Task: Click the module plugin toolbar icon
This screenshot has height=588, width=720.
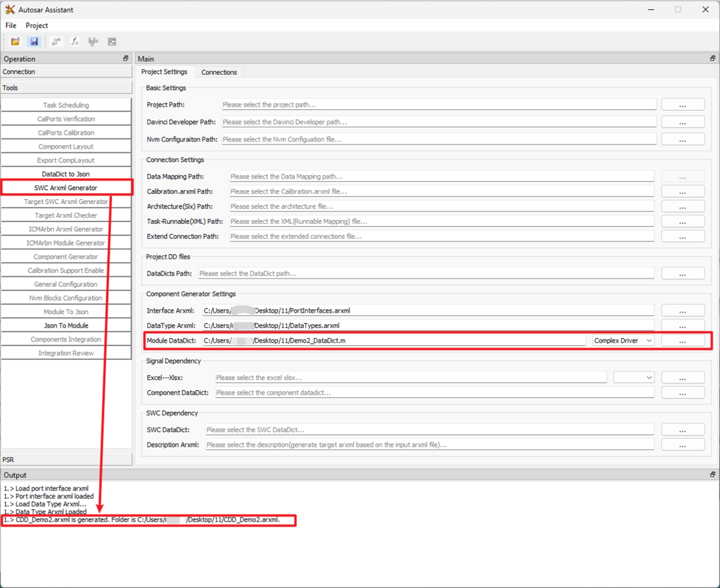Action: [x=93, y=41]
